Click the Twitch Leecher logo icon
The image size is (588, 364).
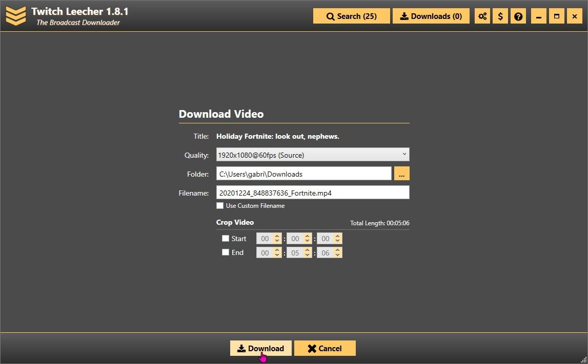click(x=15, y=15)
